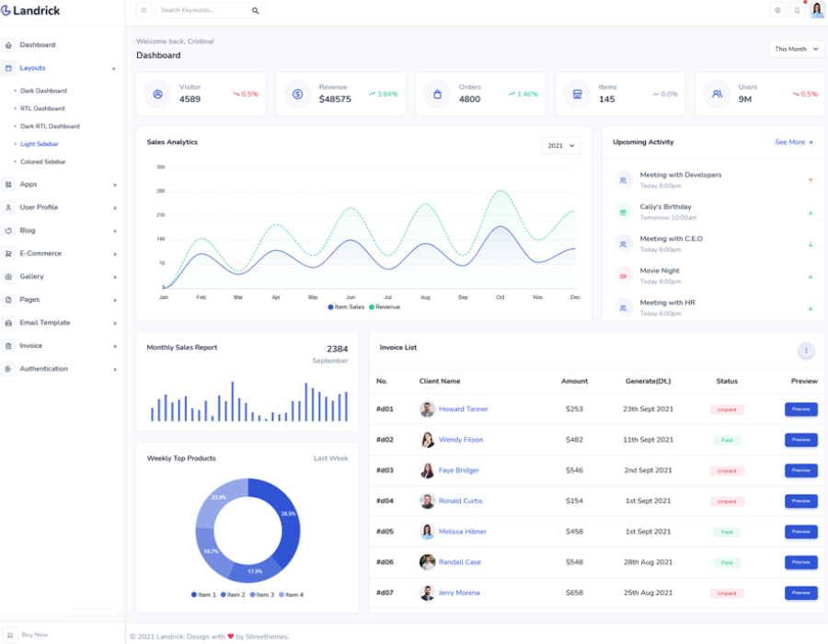Open the 2021 year dropdown
Screen dimensions: 828x644
(x=560, y=145)
